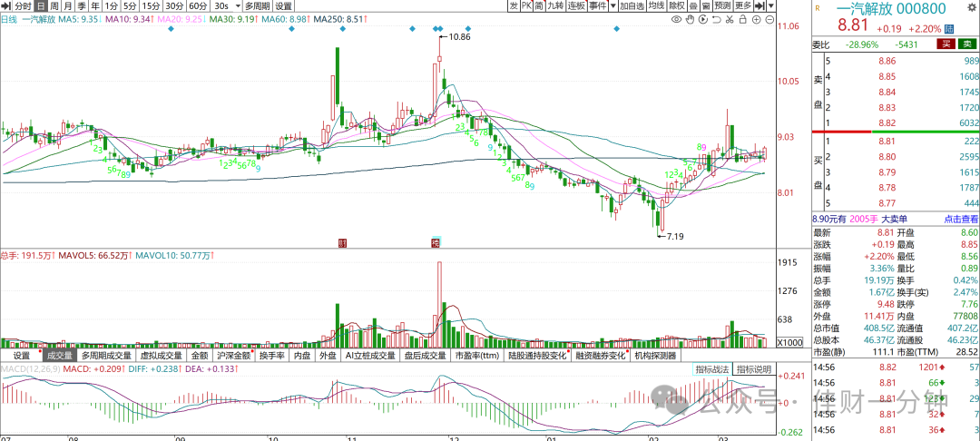This screenshot has height=441, width=980.
Task: Click the 指标战法 button
Action: point(712,369)
